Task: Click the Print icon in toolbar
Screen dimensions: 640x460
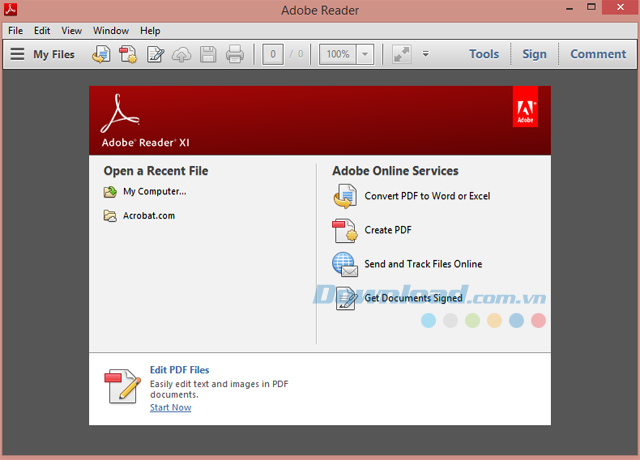Action: click(235, 54)
